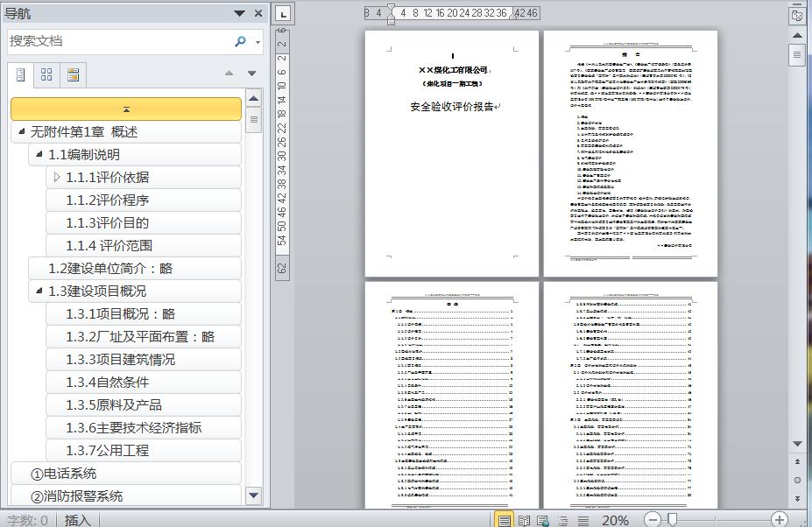Image resolution: width=812 pixels, height=527 pixels.
Task: Collapse the 1.1编制说明 heading
Action: (39, 154)
